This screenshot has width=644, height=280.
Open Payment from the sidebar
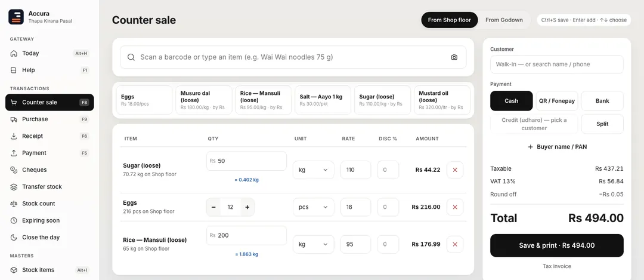[49, 153]
